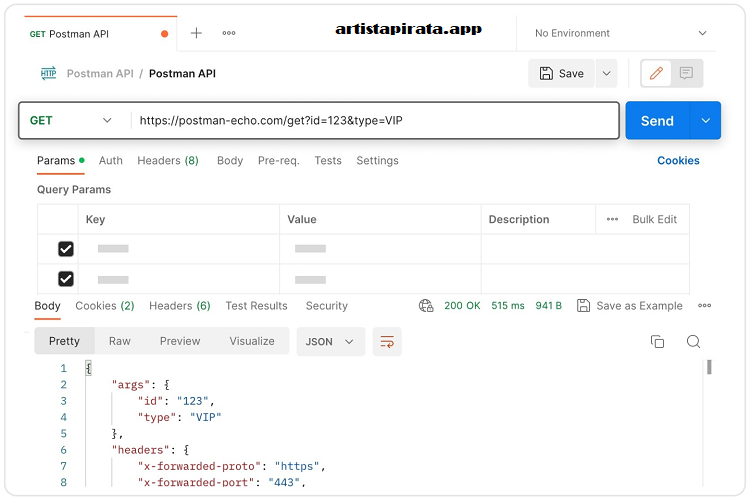Image resolution: width=750 pixels, height=500 pixels.
Task: Click the first query param key cell
Action: [179, 249]
